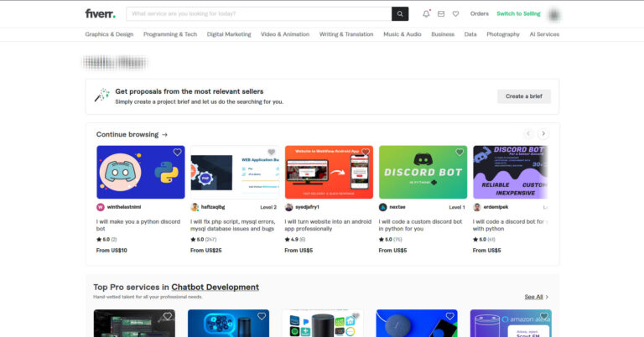Click the Create a brief button
The width and height of the screenshot is (644, 337).
[523, 96]
